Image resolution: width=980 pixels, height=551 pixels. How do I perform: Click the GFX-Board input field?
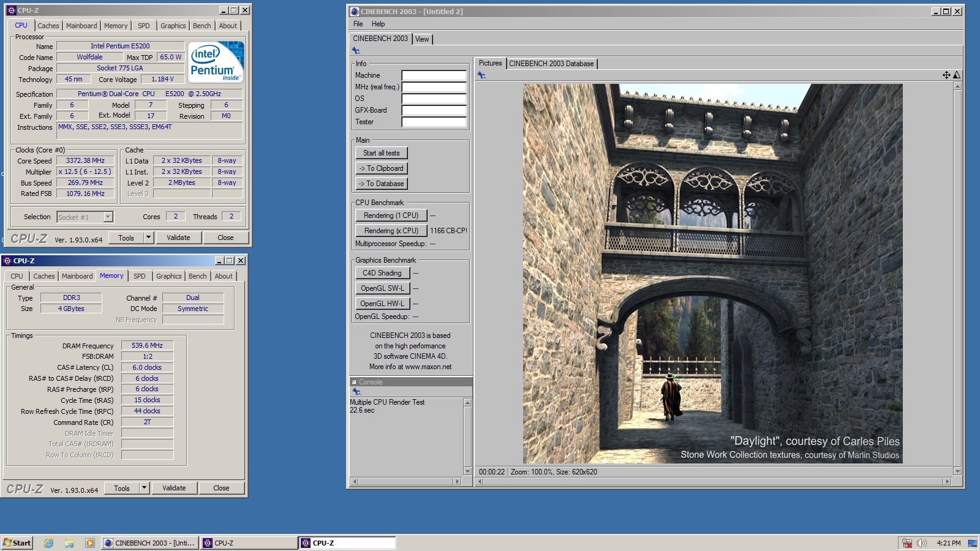pyautogui.click(x=434, y=110)
